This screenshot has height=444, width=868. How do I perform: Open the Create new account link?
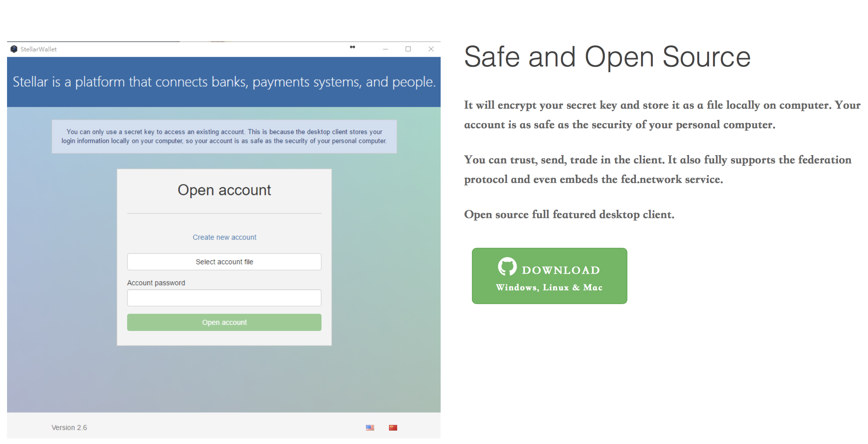225,237
